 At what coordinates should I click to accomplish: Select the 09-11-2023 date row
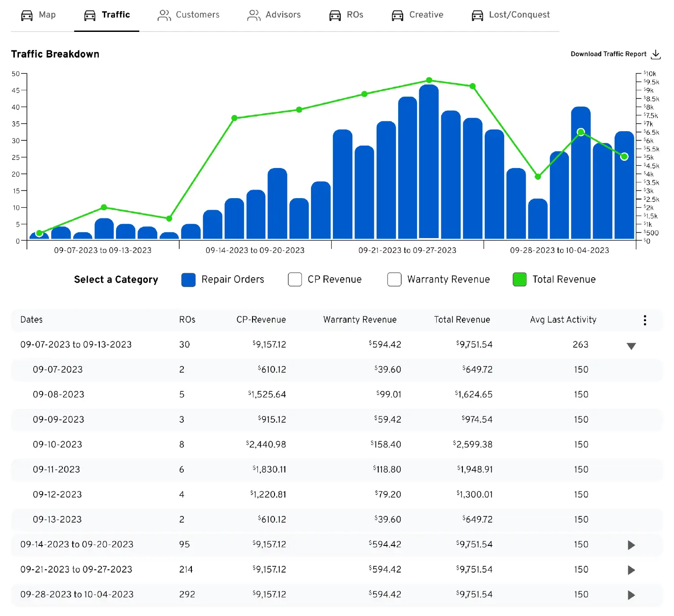337,470
